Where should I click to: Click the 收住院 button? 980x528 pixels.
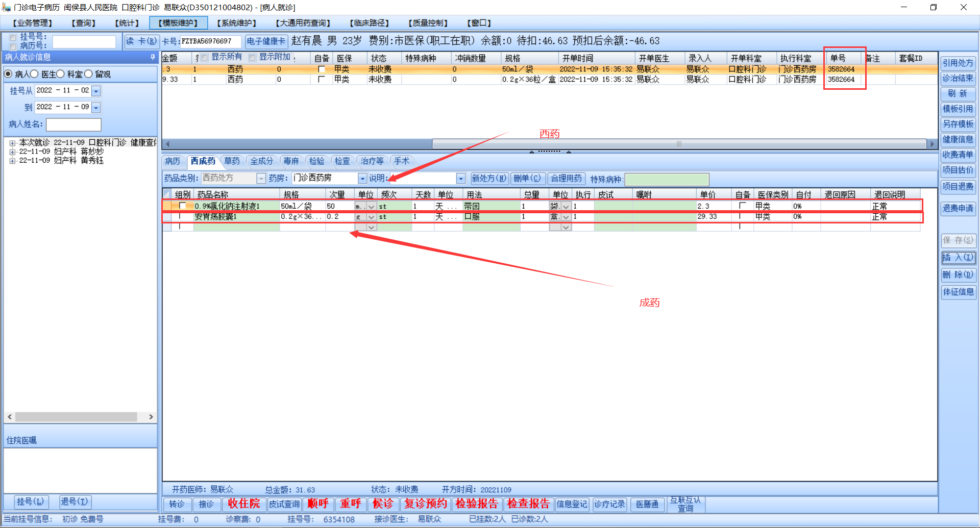click(243, 504)
